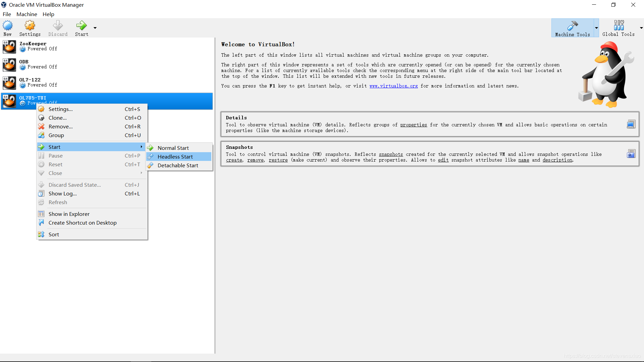Select the ZooKeeper virtual machine
The height and width of the screenshot is (362, 644).
[107, 47]
